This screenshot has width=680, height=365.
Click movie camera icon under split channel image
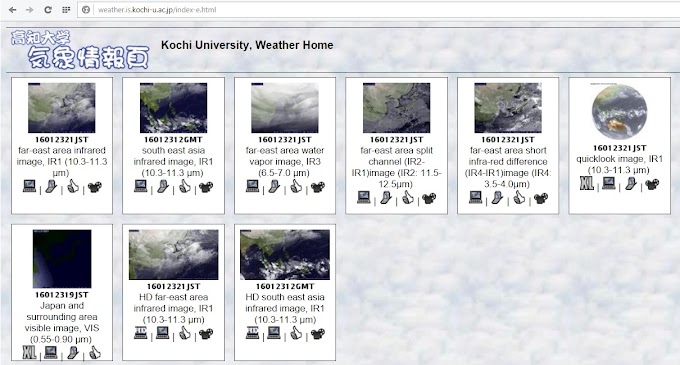click(429, 199)
